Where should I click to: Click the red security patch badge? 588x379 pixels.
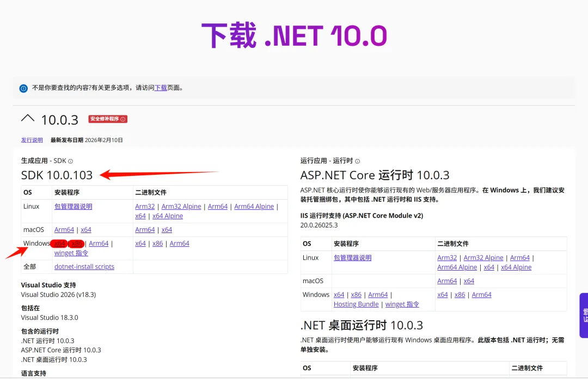(108, 119)
